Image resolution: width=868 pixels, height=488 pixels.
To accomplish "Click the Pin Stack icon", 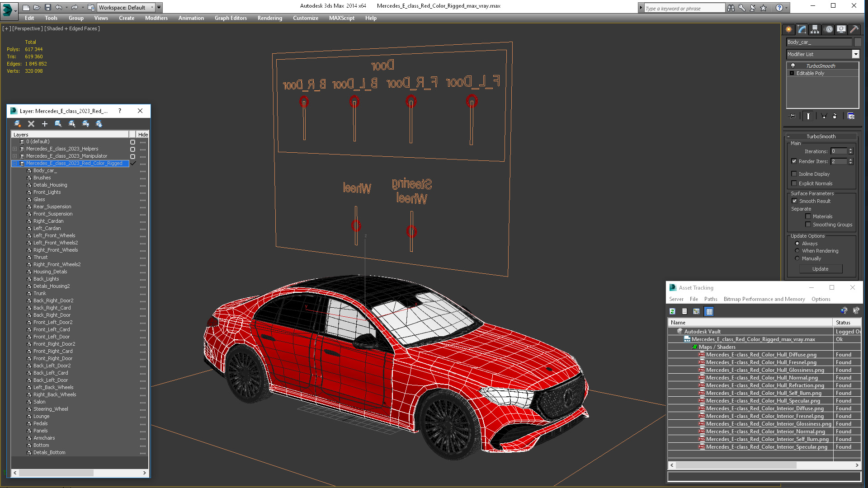I will pyautogui.click(x=792, y=116).
